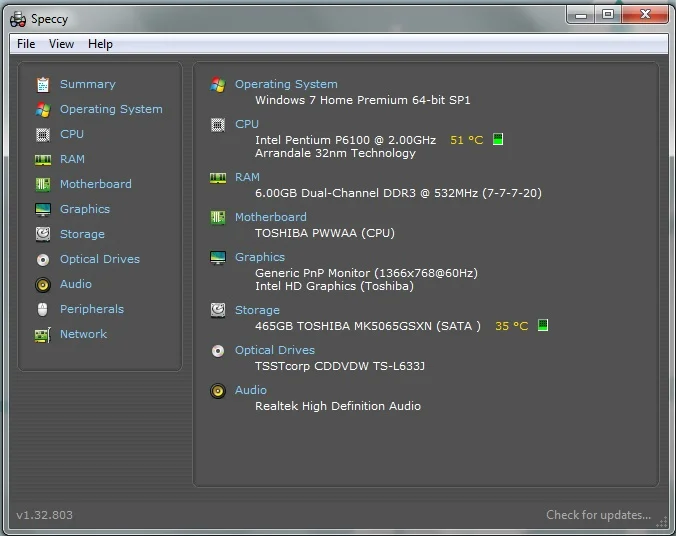Click the Optical Drives disc icon in summary pane
The width and height of the screenshot is (676, 536).
218,351
